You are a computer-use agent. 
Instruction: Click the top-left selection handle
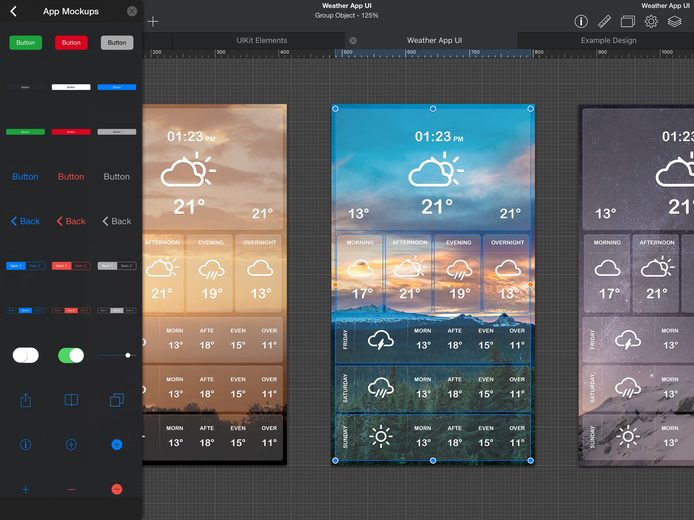coord(335,108)
